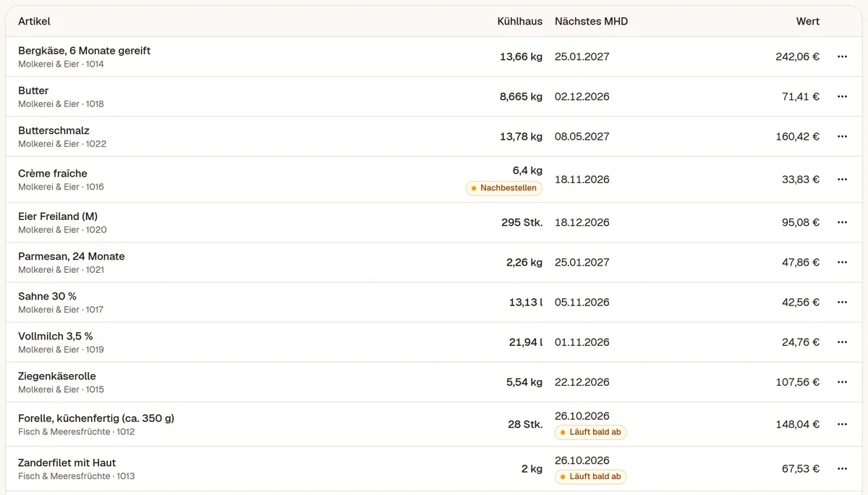Open the actions menu for Vollmilch 3,5 %
Screen dimensions: 868x495
pyautogui.click(x=842, y=342)
